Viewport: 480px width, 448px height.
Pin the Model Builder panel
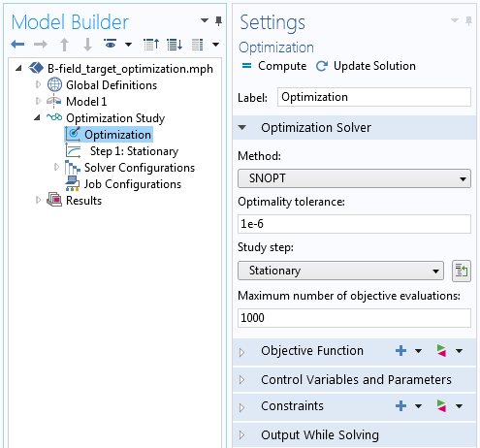[x=219, y=21]
